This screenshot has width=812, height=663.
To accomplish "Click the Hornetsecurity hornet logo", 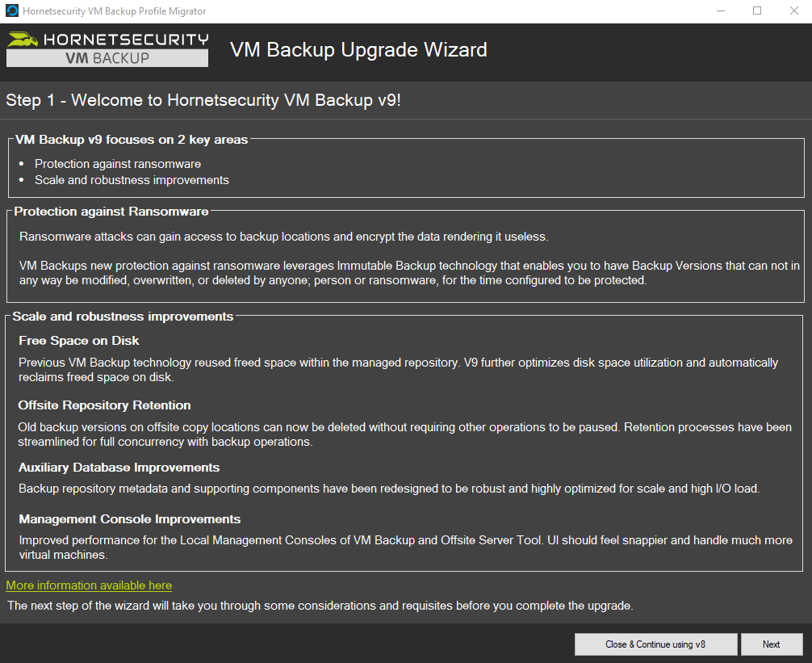I will [x=23, y=40].
